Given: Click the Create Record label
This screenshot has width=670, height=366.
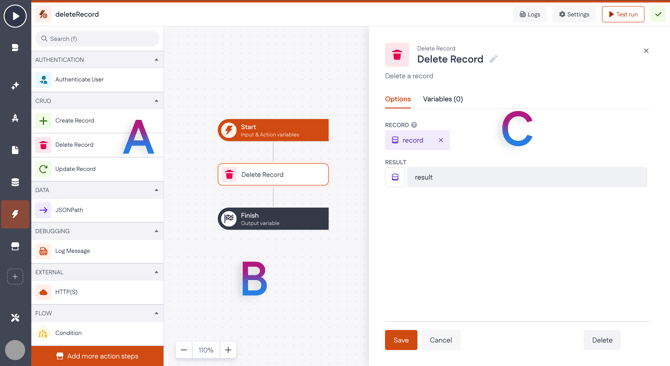Looking at the screenshot, I should pos(74,120).
